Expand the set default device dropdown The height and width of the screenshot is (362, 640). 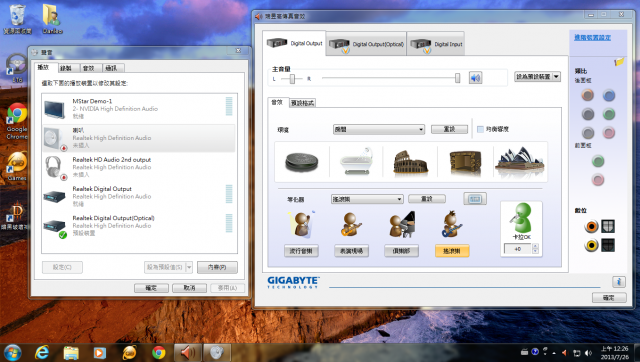pos(556,76)
